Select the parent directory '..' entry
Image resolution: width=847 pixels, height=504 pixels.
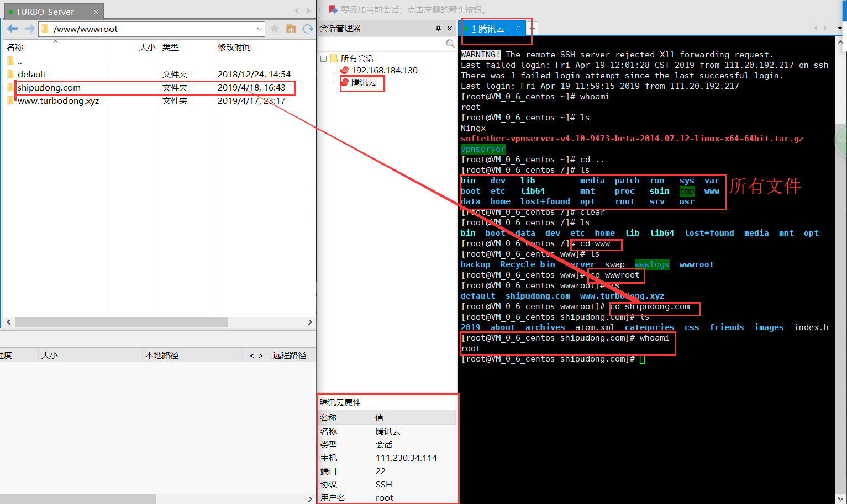[20, 61]
